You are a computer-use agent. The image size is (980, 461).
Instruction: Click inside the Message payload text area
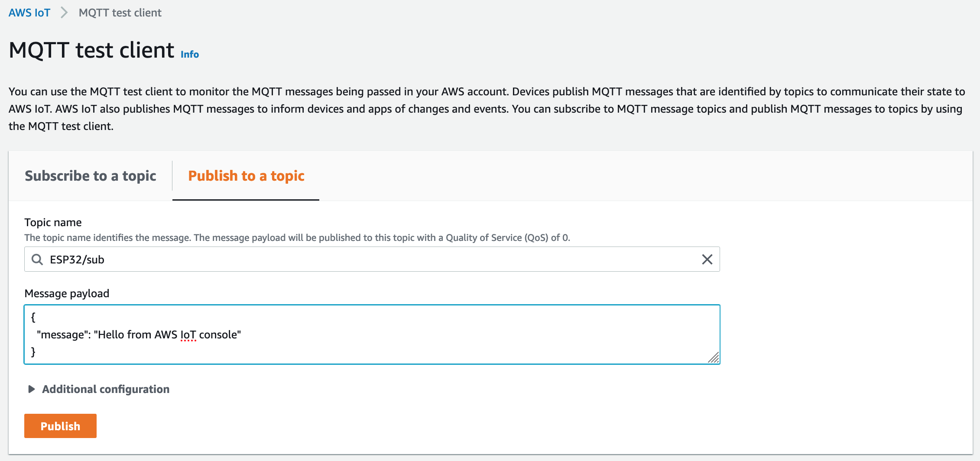tap(347, 334)
